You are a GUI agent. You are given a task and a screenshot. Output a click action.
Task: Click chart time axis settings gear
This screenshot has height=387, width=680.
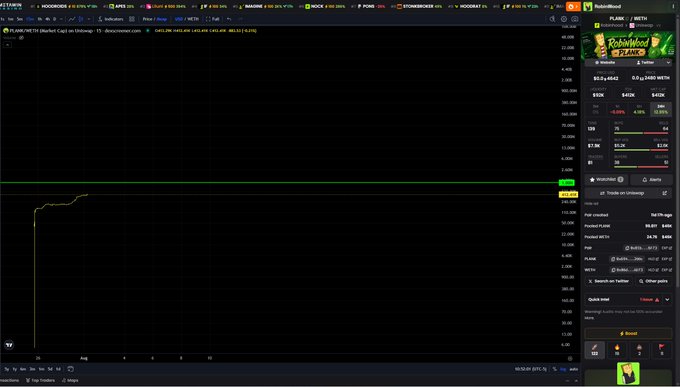coord(570,358)
